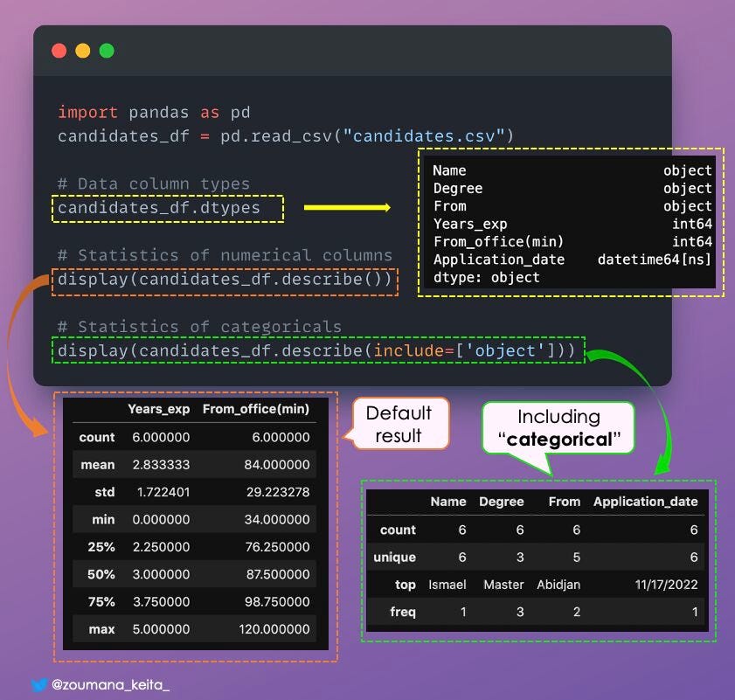Click the 'Including categorical' callout label
Viewport: 735px width, 700px height.
pos(559,428)
